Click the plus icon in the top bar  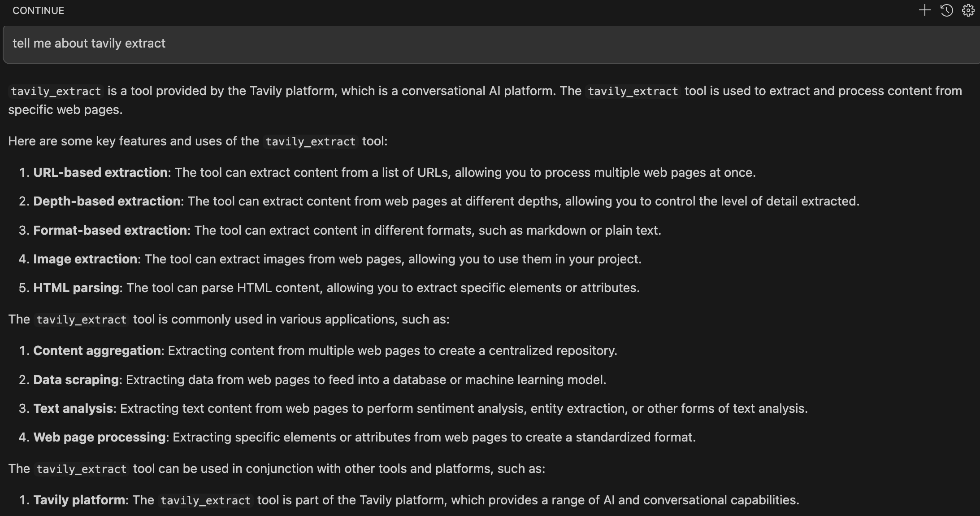(x=924, y=10)
